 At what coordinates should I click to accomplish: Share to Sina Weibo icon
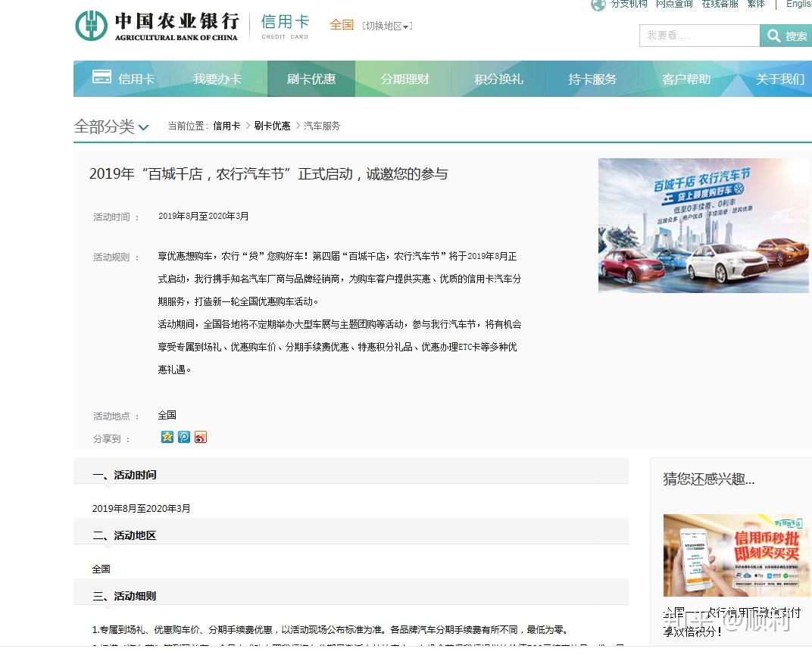(201, 437)
